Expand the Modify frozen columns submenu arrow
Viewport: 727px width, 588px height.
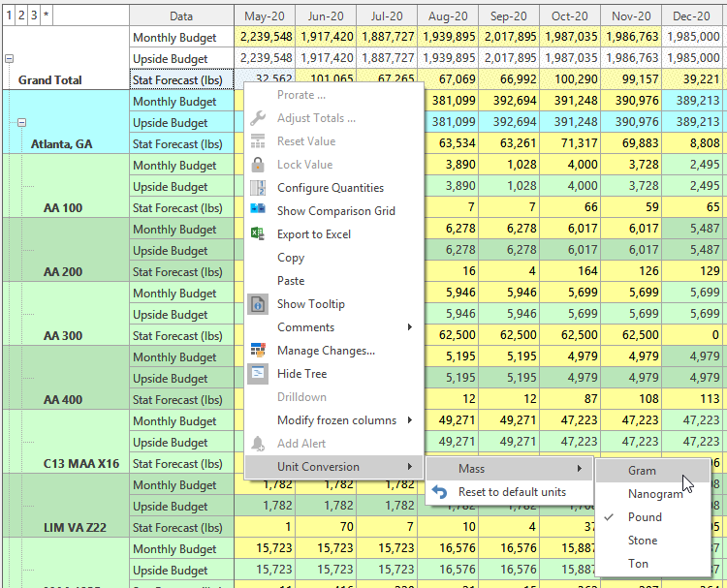[x=409, y=420]
